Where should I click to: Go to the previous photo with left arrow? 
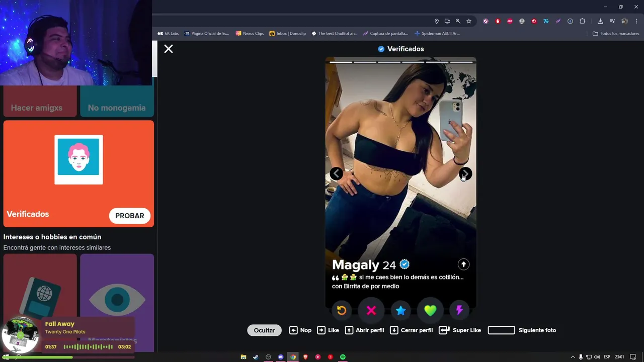(x=336, y=173)
